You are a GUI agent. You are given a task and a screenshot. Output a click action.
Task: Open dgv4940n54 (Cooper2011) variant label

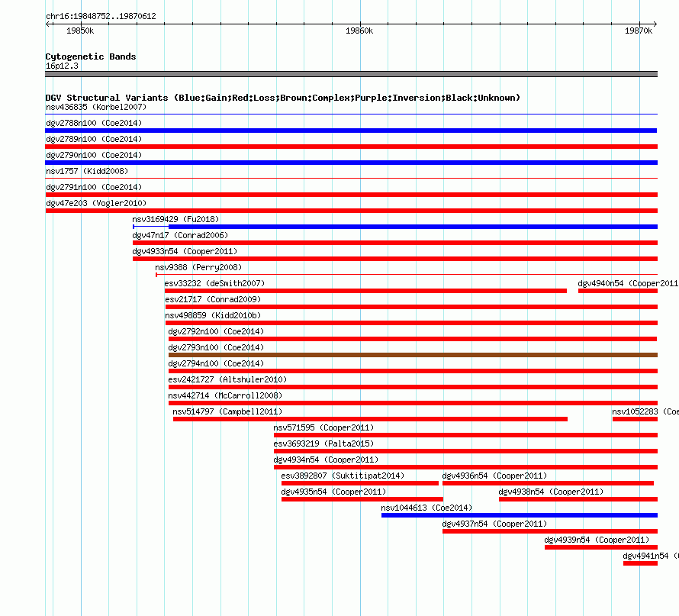[x=628, y=283]
